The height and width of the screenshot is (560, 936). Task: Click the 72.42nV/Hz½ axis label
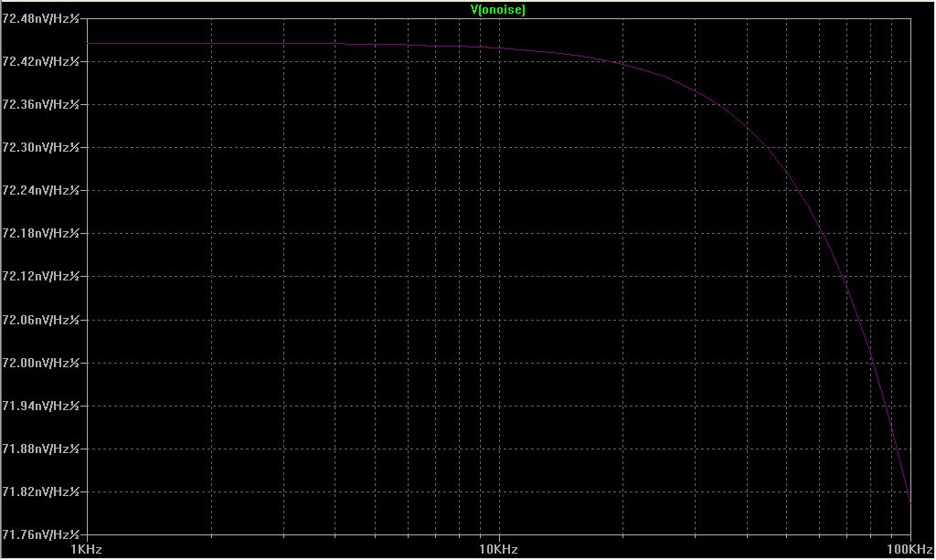(40, 61)
